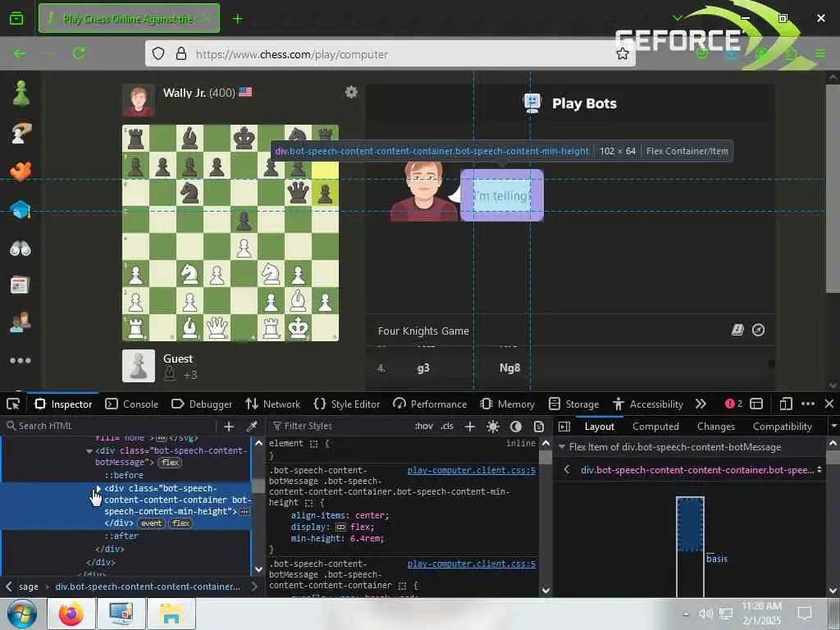Image resolution: width=840 pixels, height=630 pixels.
Task: Switch to the Debugger tab
Action: (x=202, y=404)
